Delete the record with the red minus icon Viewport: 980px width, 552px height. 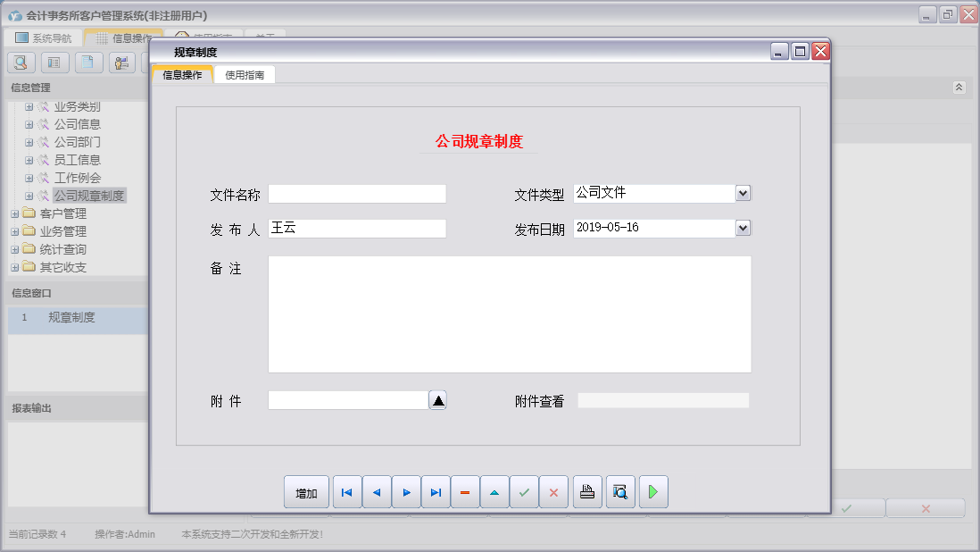(x=464, y=491)
